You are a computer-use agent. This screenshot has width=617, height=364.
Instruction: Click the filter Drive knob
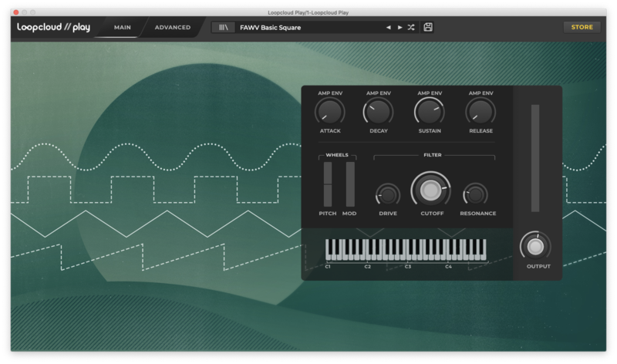388,194
